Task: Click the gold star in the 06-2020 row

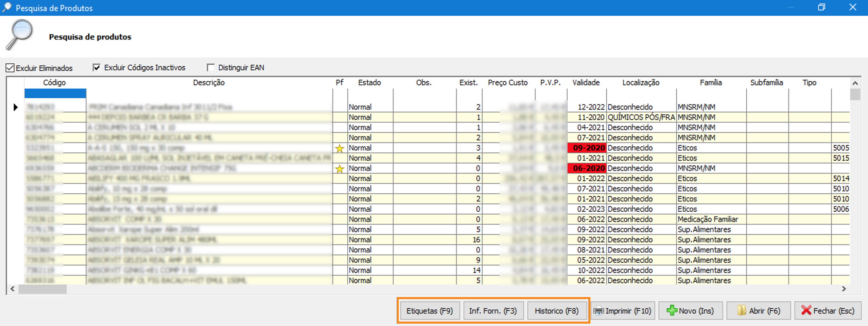Action: (339, 169)
